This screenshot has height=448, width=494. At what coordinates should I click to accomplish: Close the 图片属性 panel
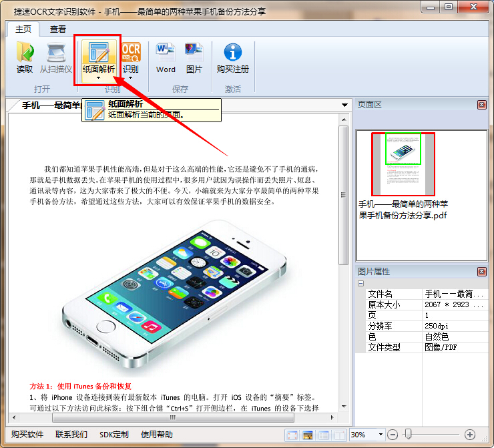[x=482, y=272]
